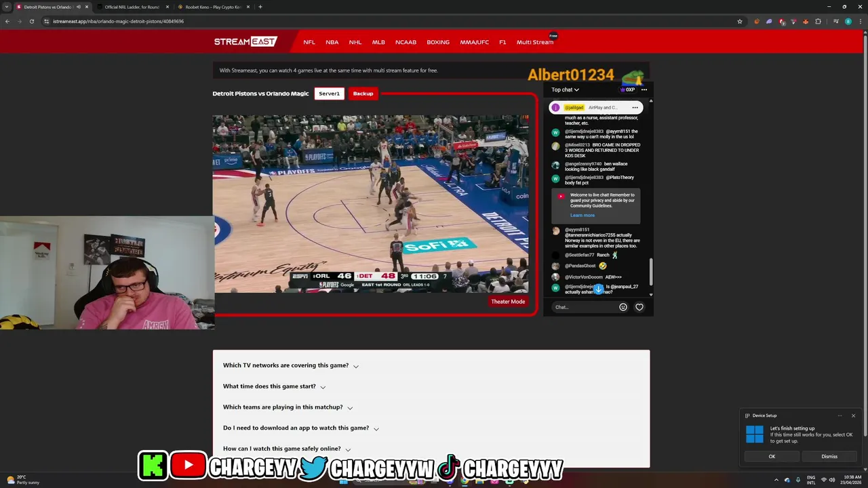The width and height of the screenshot is (868, 488).
Task: Open the MLB section
Action: [x=378, y=42]
